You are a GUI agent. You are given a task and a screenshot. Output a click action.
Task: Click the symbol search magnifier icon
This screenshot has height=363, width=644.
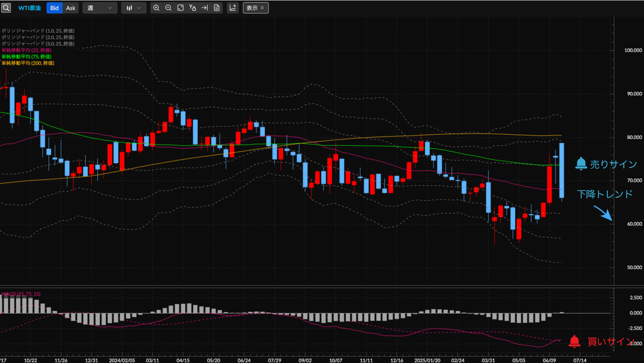6,8
